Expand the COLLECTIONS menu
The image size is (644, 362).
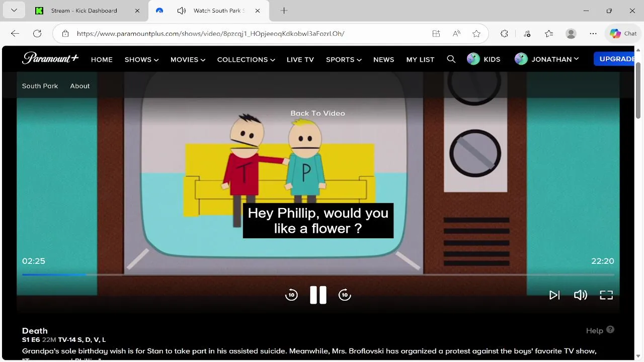(x=246, y=59)
